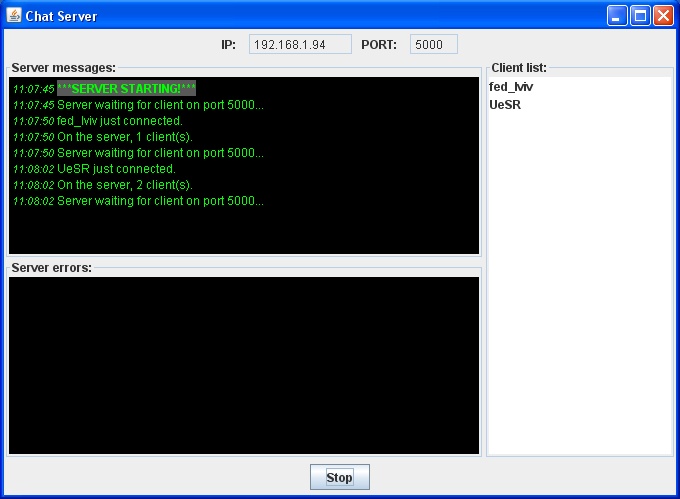Screen dimensions: 680x499
Task: Click the 'Client list:' panel label
Action: [519, 68]
